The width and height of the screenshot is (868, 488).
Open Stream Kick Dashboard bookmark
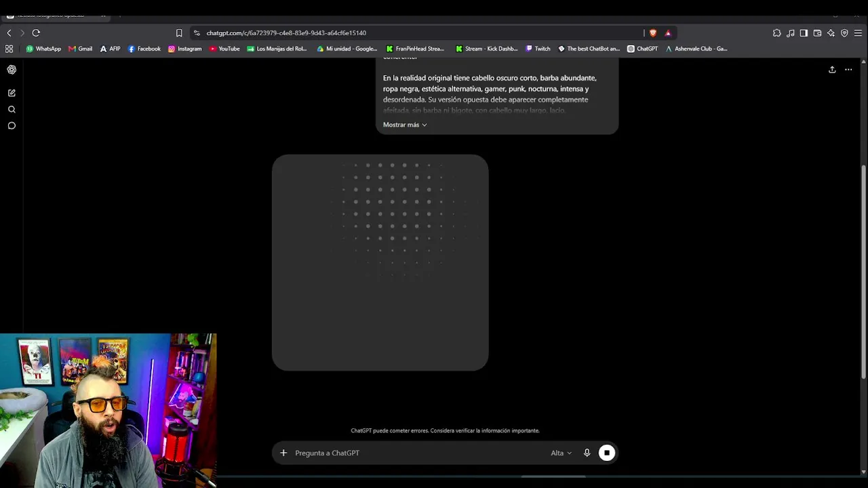point(486,49)
